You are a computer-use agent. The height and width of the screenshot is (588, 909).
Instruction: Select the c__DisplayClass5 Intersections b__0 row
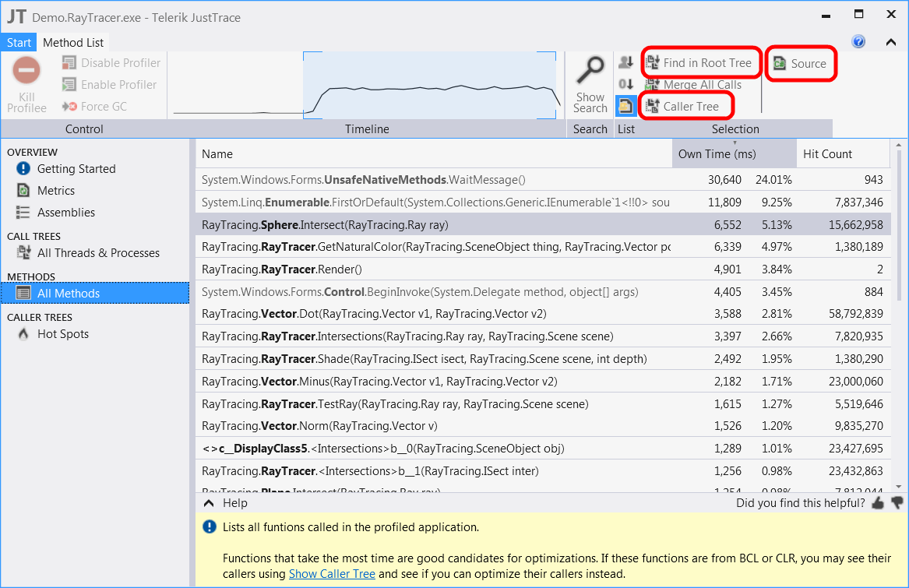[x=543, y=449]
